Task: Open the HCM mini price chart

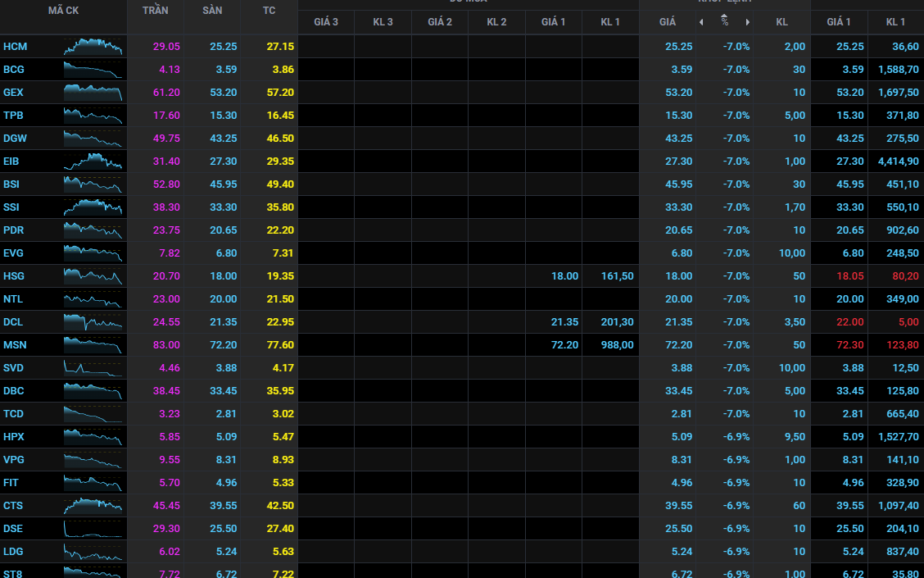Action: [93, 47]
